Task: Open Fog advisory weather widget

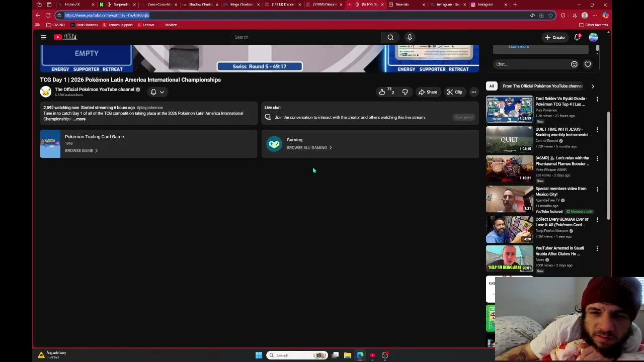Action: (x=51, y=355)
